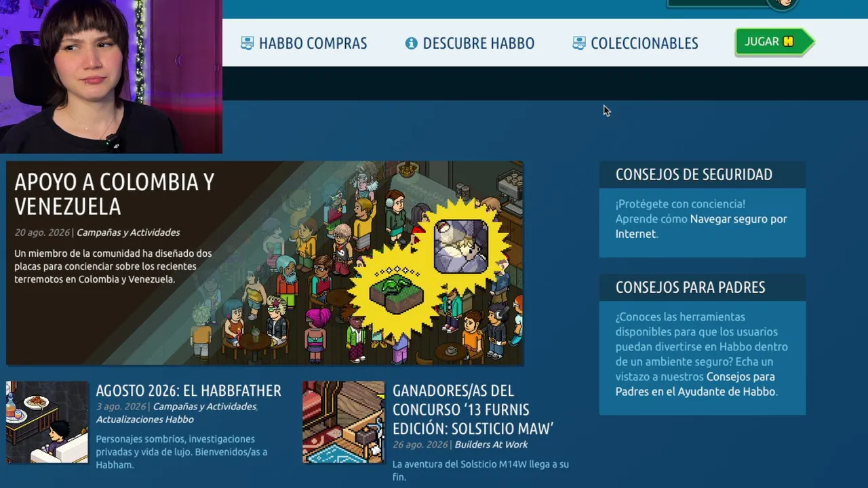The width and height of the screenshot is (868, 488).
Task: Click the CONSEJOS PARA PADRES heading
Action: [690, 287]
